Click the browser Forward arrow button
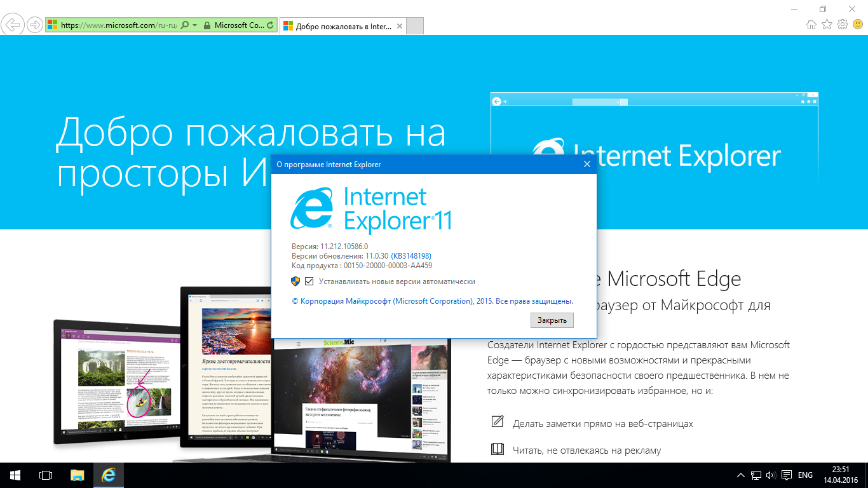The height and width of the screenshot is (488, 868). [x=35, y=25]
